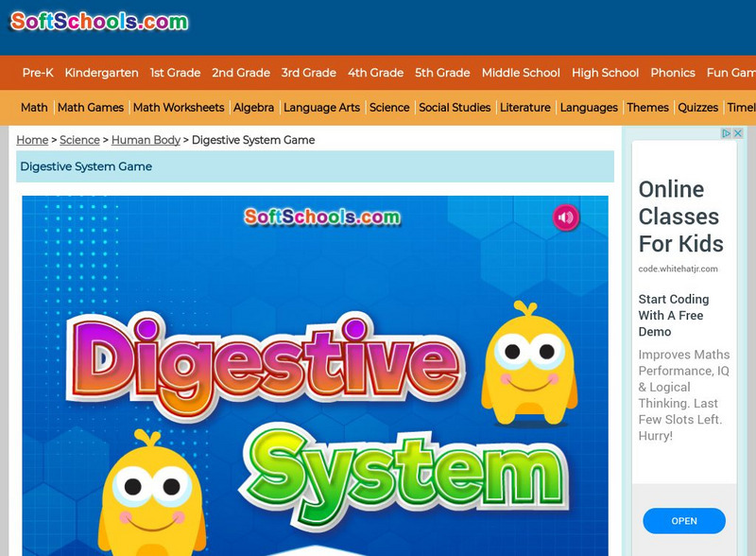Select Math Games in subject bar
This screenshot has width=756, height=556.
(x=91, y=107)
